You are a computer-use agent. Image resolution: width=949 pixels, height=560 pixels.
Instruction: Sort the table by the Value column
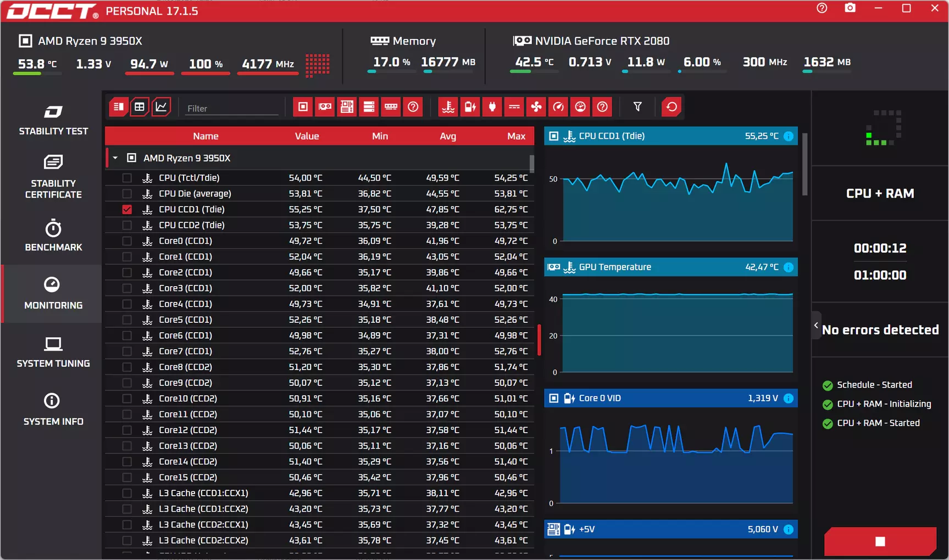coord(307,136)
